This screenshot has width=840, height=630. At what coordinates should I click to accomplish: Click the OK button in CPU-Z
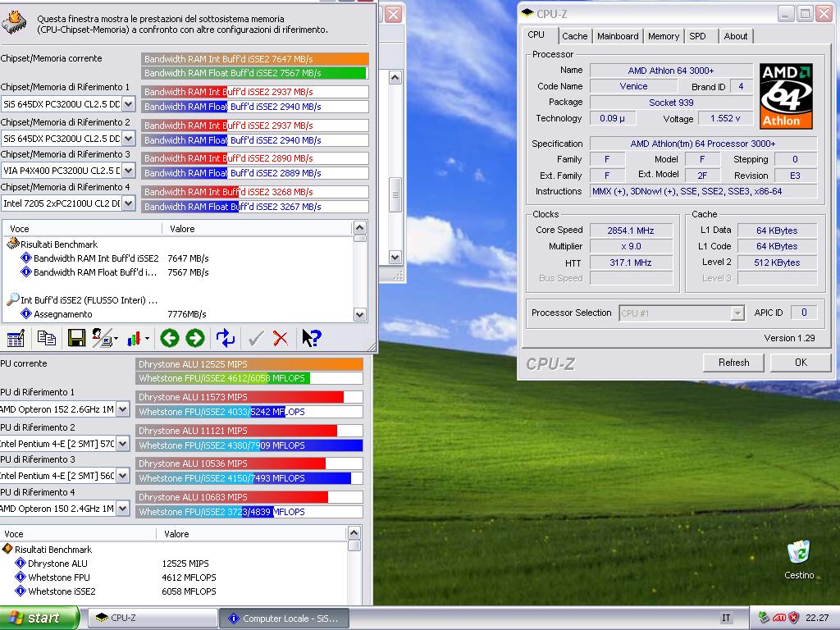tap(801, 363)
